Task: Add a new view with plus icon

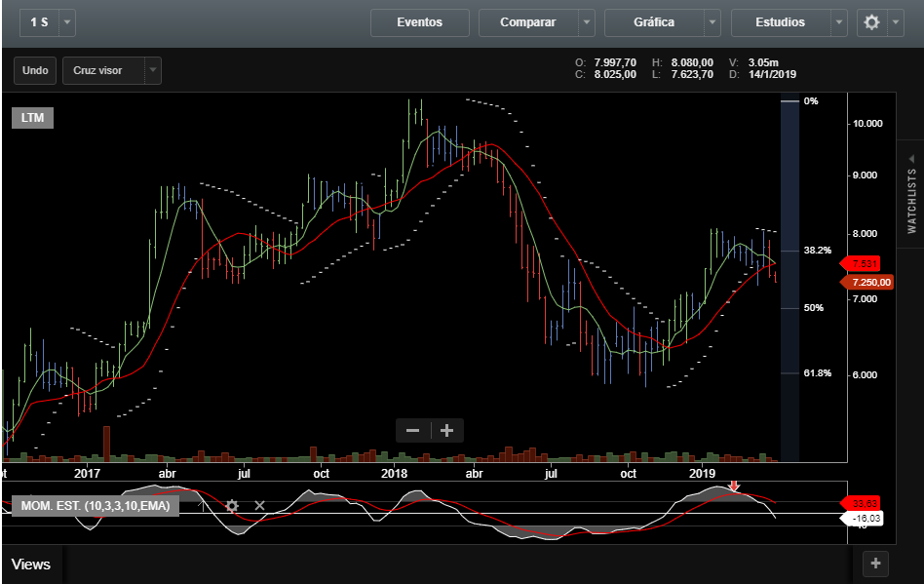Action: [x=875, y=563]
